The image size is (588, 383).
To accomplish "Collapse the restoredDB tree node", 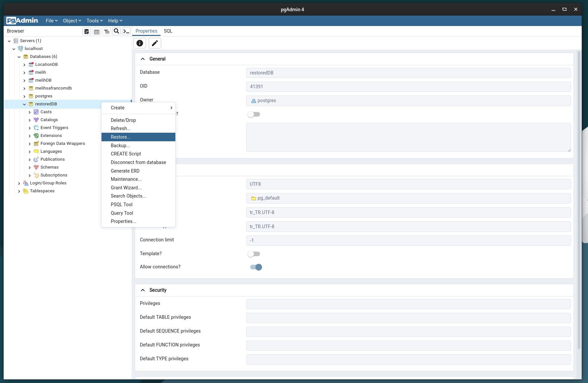I will (x=24, y=104).
